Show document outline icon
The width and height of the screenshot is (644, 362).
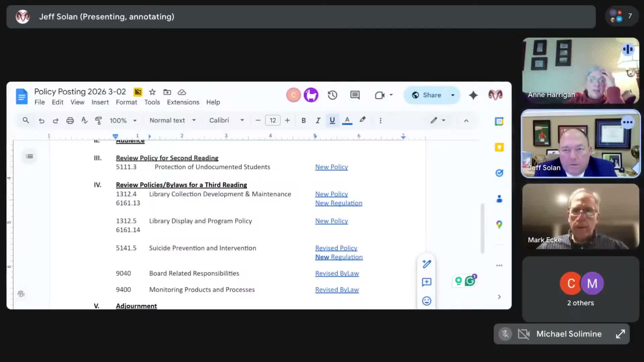pyautogui.click(x=30, y=156)
